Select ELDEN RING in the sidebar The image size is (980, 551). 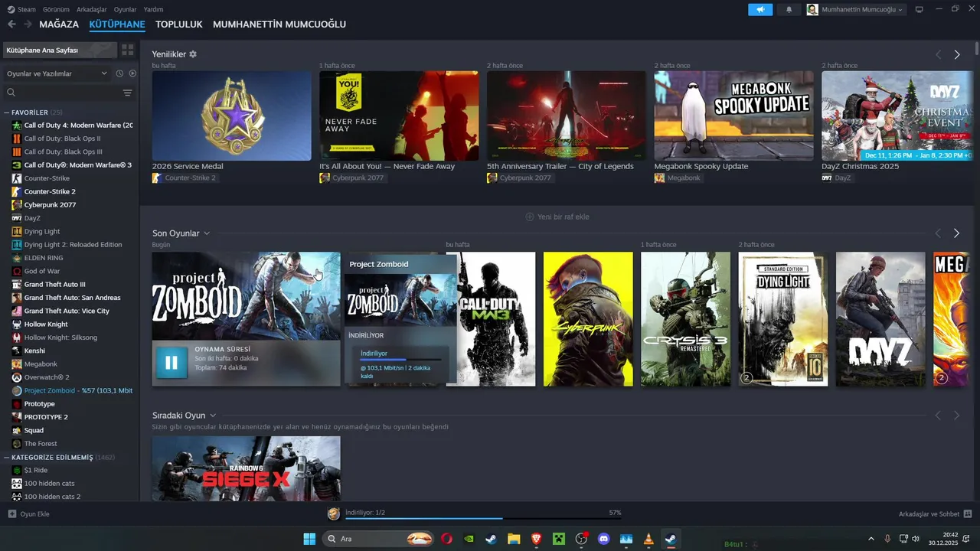coord(44,258)
